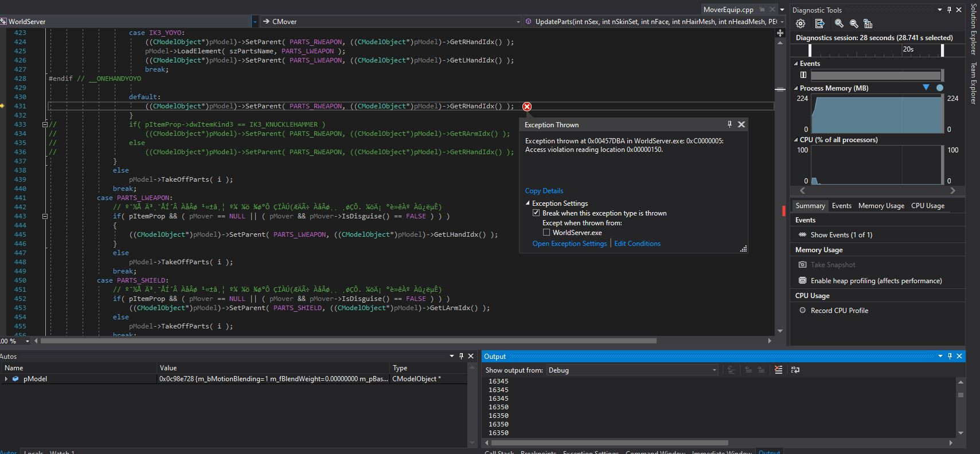Screen dimensions: 980x454
Task: Toggle word wrap icon in Output toolbar
Action: click(x=795, y=370)
